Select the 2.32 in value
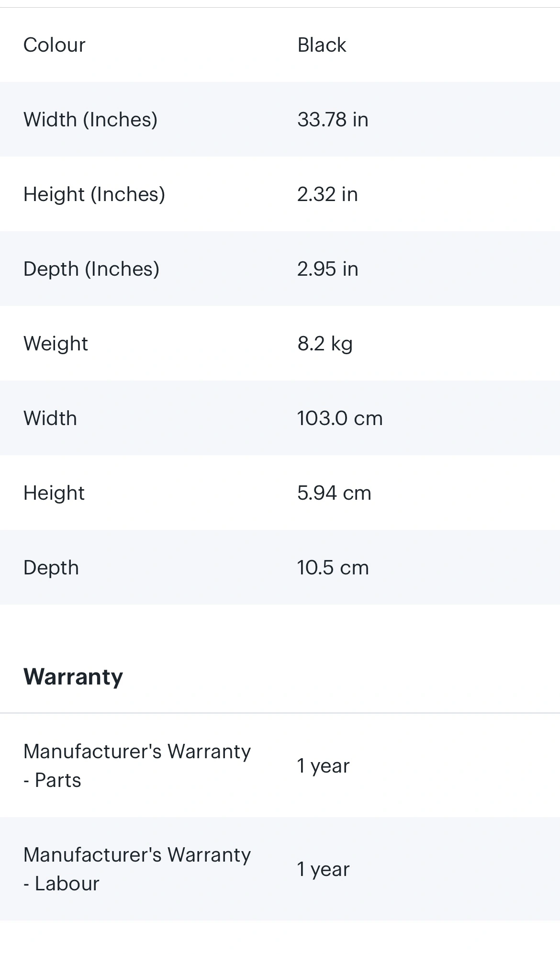 click(x=327, y=194)
